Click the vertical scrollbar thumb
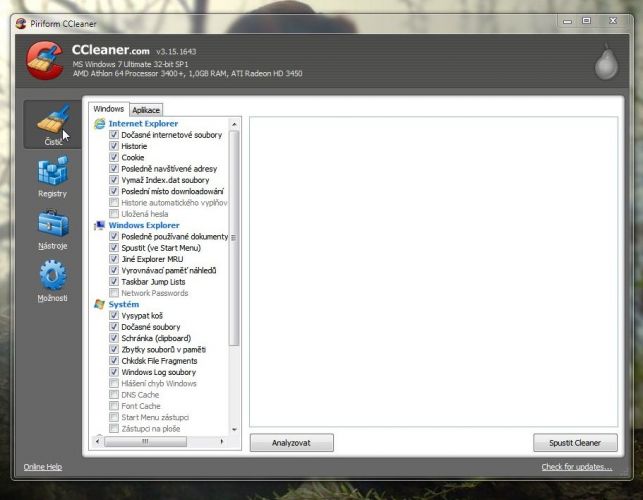The height and width of the screenshot is (500, 643). (234, 238)
